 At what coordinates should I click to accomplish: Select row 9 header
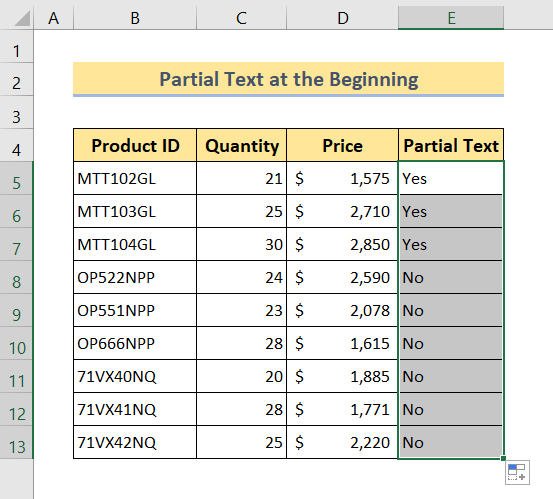point(17,310)
